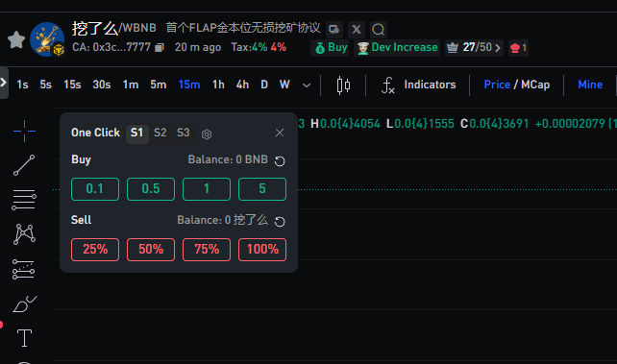Select the horizontal lines Fibonacci tool
The width and height of the screenshot is (617, 364).
[x=24, y=200]
